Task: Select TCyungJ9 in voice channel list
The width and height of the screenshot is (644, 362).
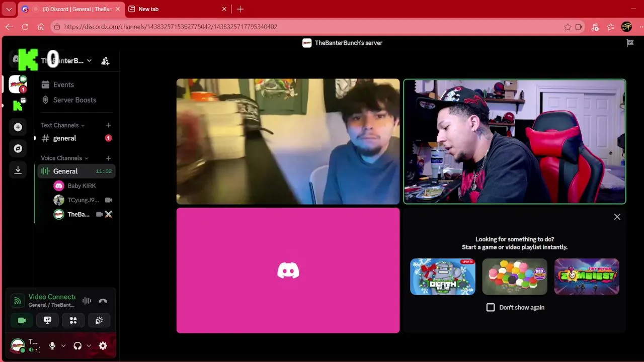Action: [83, 200]
